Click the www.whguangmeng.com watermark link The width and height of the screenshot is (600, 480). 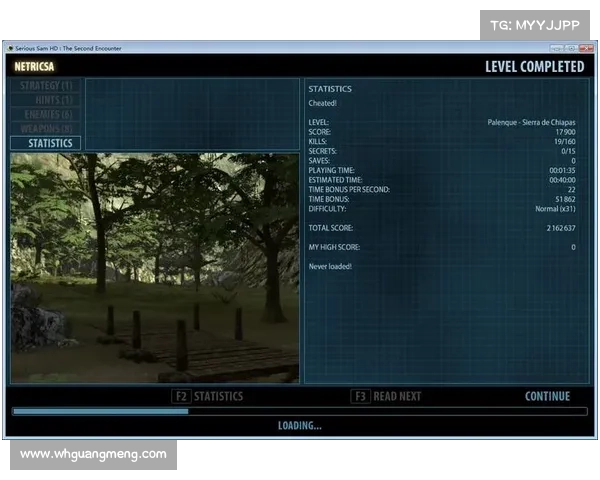[x=93, y=454]
